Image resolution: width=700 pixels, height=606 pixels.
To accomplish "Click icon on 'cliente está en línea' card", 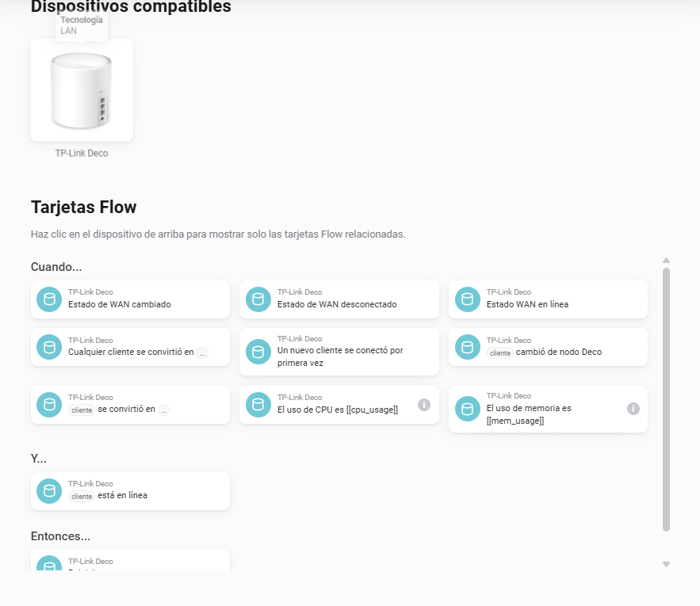I will [x=49, y=491].
